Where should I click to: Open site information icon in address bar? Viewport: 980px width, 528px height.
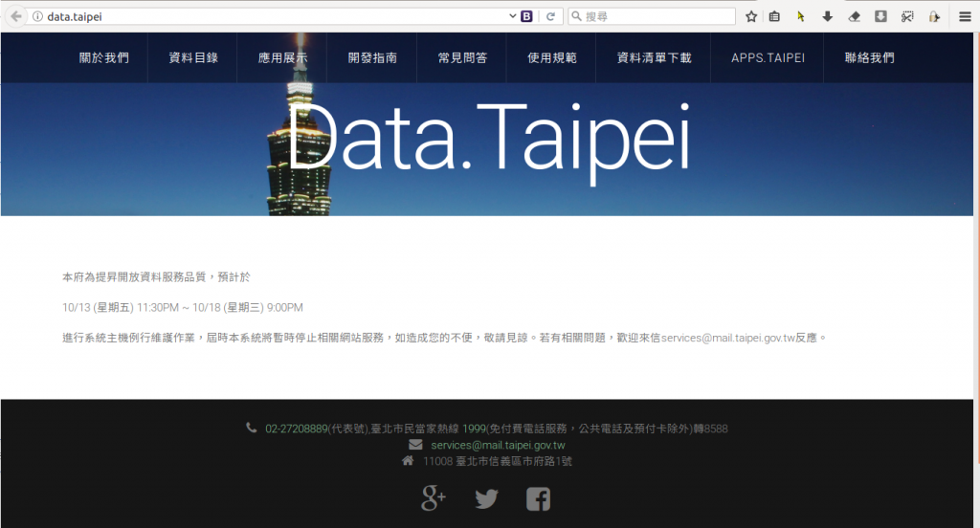click(x=37, y=17)
